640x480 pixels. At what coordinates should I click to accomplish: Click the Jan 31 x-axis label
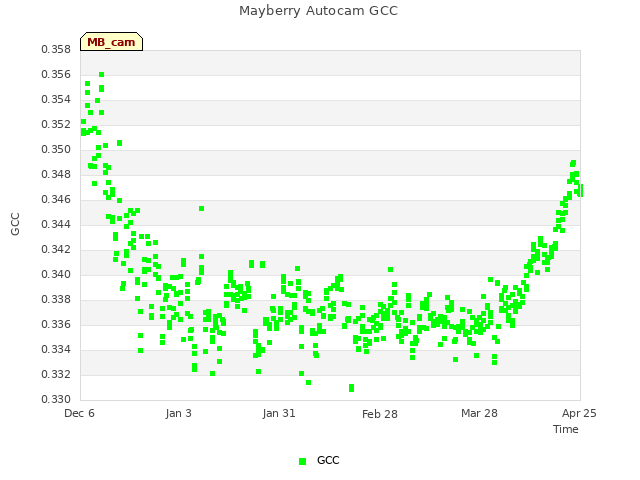pyautogui.click(x=279, y=413)
